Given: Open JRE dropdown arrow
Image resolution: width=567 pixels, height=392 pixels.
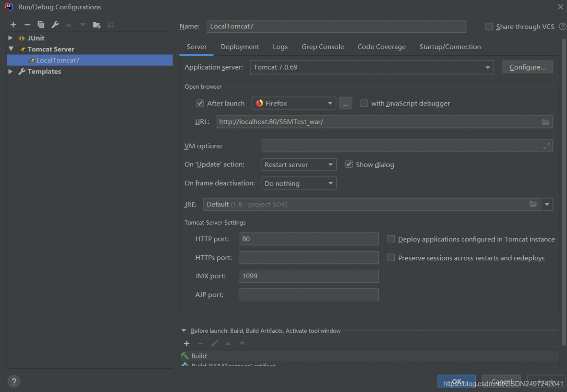Looking at the screenshot, I should click(548, 204).
